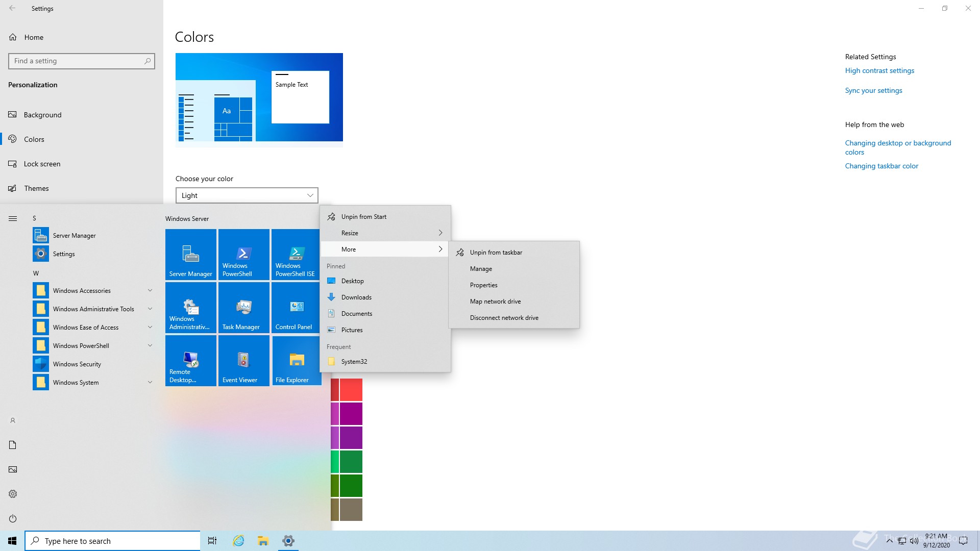The width and height of the screenshot is (980, 551).
Task: Choose Unpin from taskbar
Action: coord(514,252)
